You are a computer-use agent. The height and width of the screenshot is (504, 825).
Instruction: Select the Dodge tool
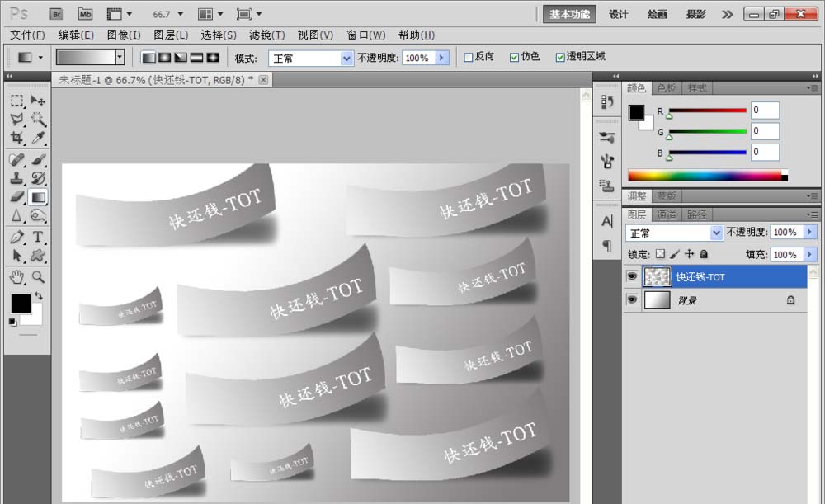coord(38,215)
